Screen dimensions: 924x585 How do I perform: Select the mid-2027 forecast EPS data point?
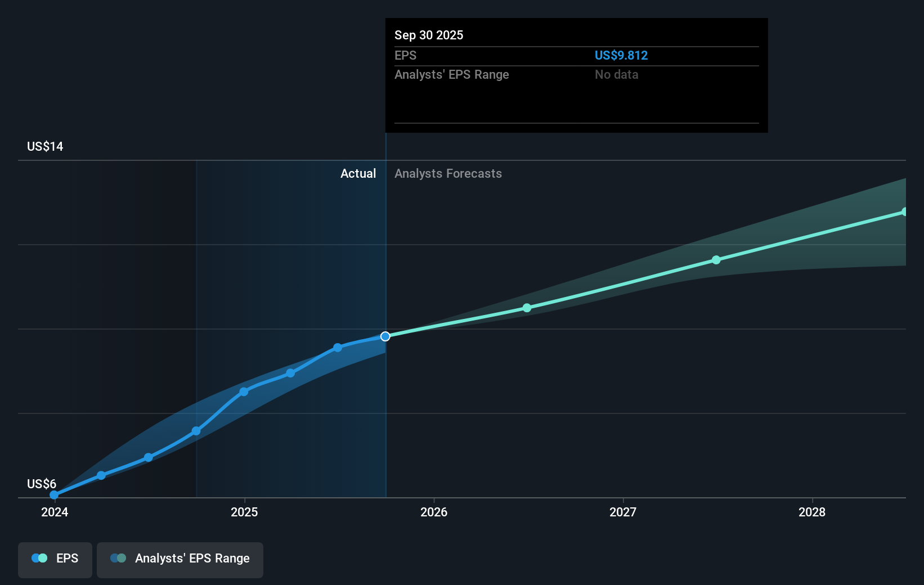716,260
